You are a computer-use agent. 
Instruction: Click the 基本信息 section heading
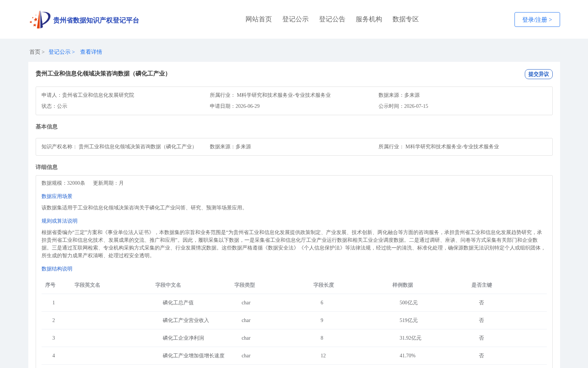click(x=47, y=127)
